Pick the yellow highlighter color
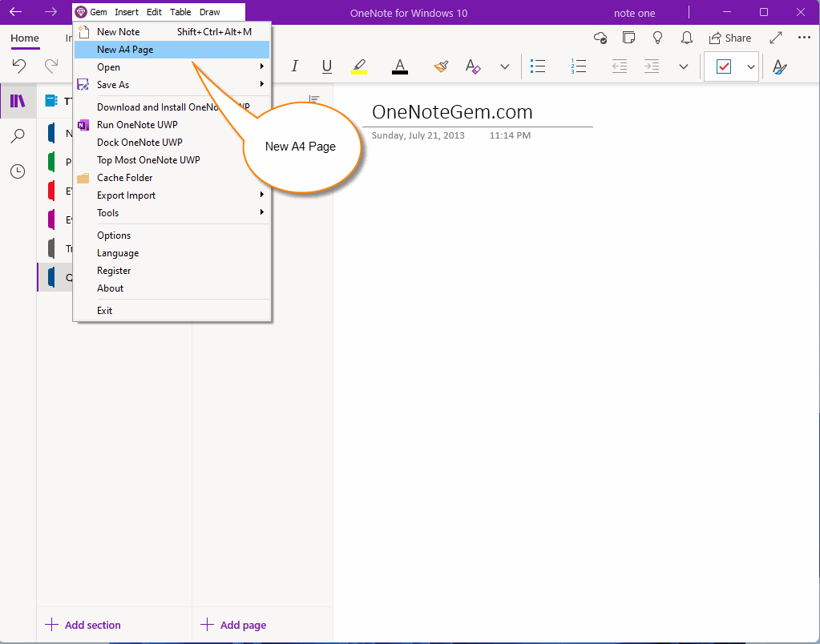The height and width of the screenshot is (644, 820). coord(358,66)
